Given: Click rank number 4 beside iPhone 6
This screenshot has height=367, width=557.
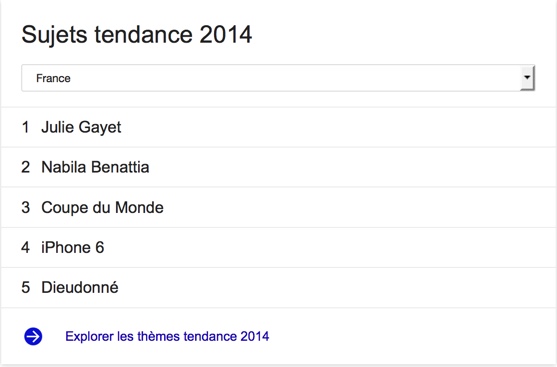Looking at the screenshot, I should (x=26, y=248).
